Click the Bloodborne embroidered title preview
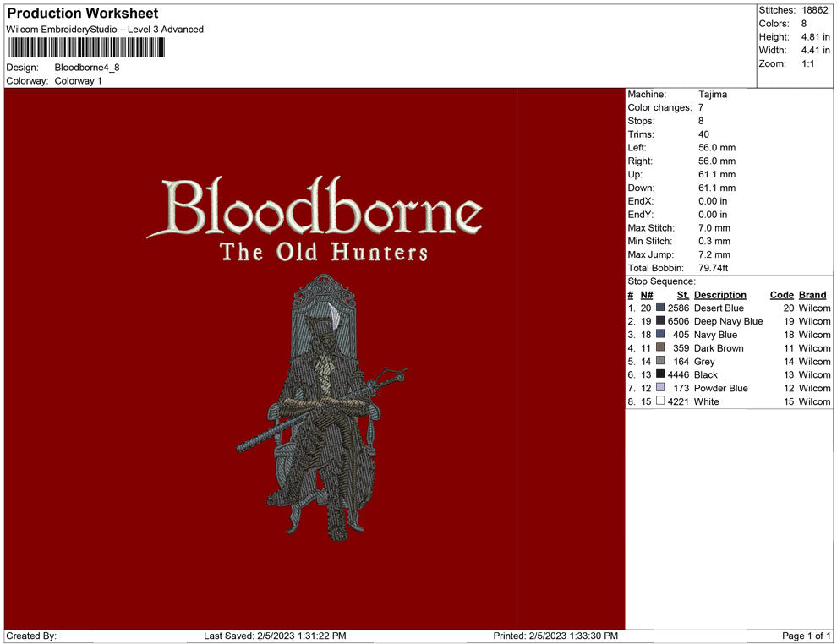 tap(315, 207)
